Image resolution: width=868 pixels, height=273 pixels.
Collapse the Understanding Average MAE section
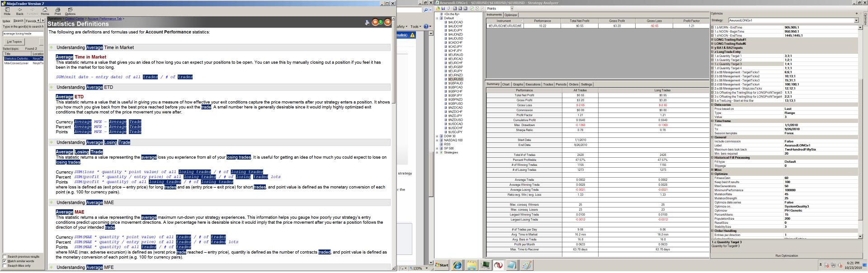click(x=52, y=202)
